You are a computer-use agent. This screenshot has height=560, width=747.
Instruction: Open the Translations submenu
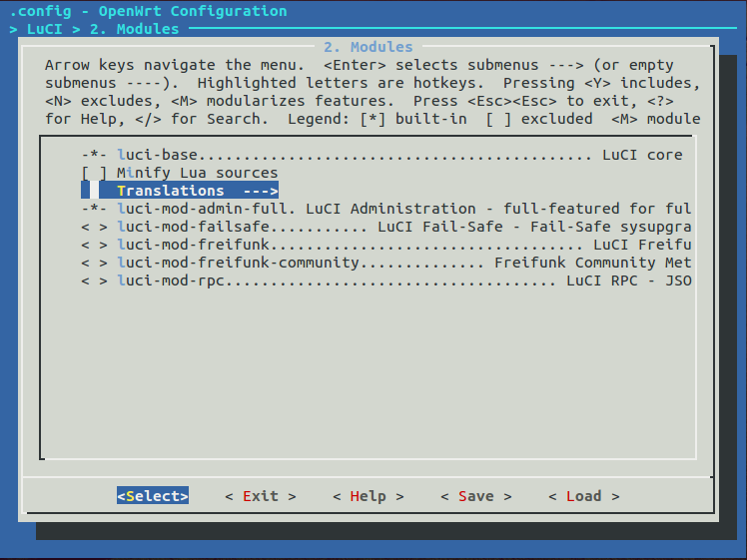pyautogui.click(x=180, y=191)
